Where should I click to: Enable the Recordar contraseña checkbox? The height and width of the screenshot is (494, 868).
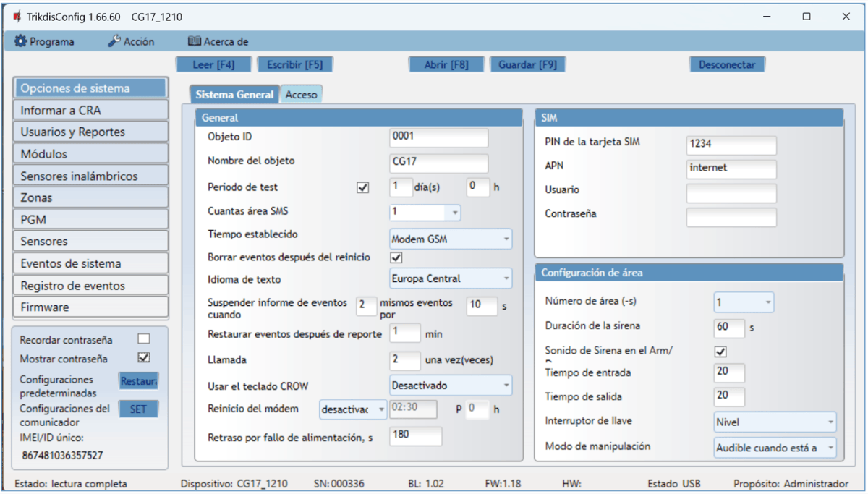point(144,339)
